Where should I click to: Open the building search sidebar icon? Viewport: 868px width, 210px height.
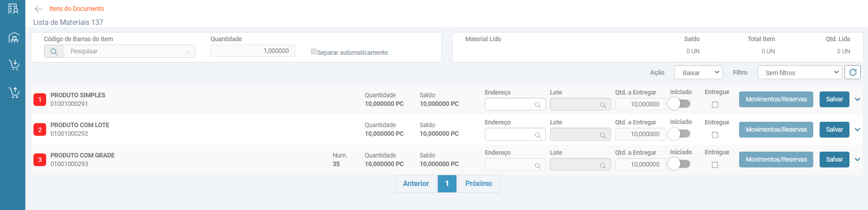14,9
